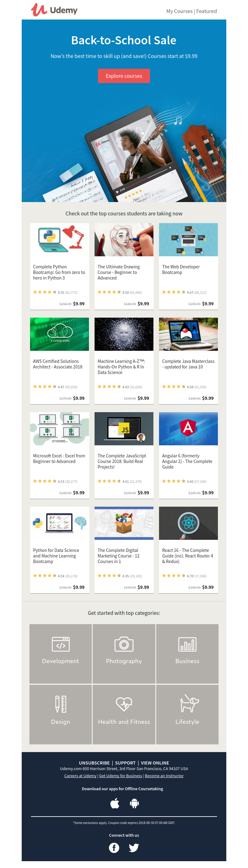The width and height of the screenshot is (248, 868).
Task: Open Become an Instructor link
Action: pyautogui.click(x=164, y=776)
